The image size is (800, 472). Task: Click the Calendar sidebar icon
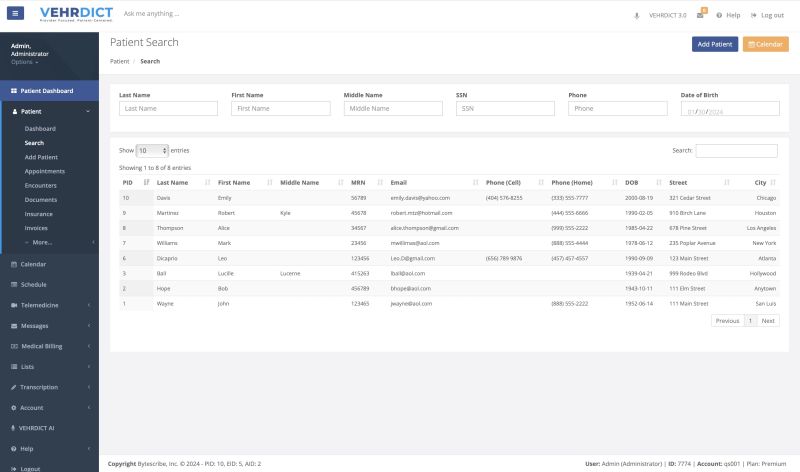[14, 264]
